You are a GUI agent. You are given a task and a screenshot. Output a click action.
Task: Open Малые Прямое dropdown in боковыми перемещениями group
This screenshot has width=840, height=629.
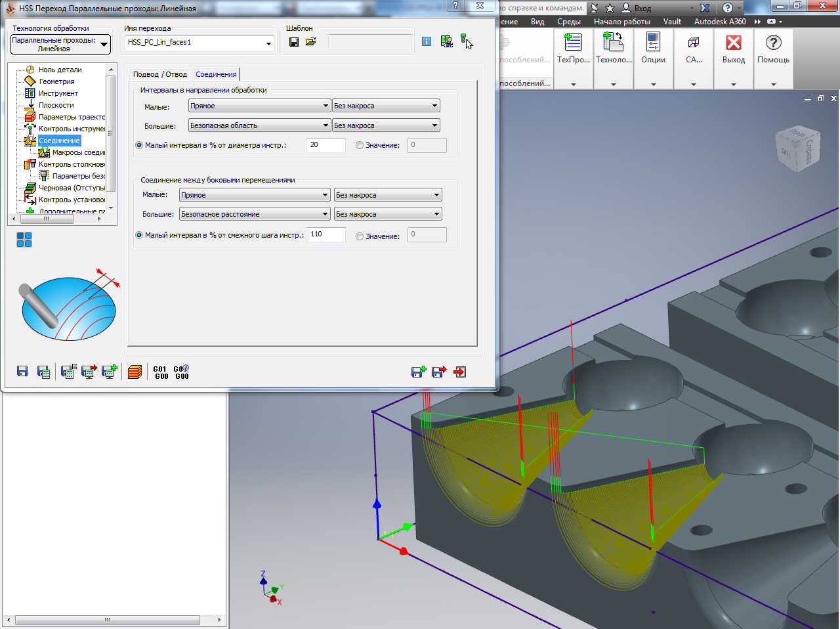coord(255,195)
